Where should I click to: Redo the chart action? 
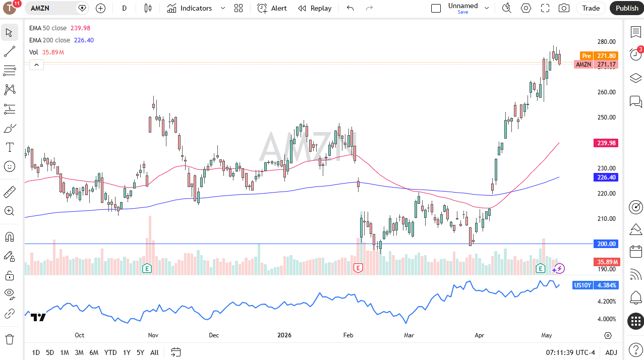[370, 8]
